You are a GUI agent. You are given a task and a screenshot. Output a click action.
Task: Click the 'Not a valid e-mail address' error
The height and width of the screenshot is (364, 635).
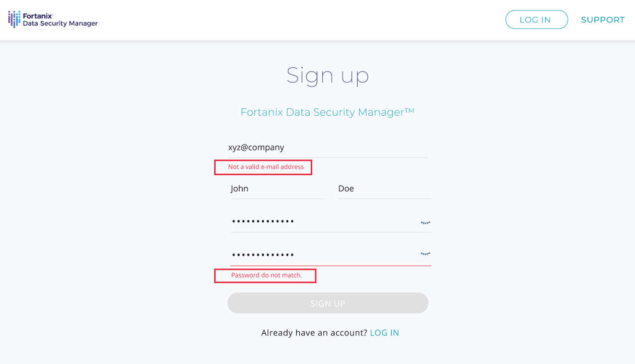[266, 167]
